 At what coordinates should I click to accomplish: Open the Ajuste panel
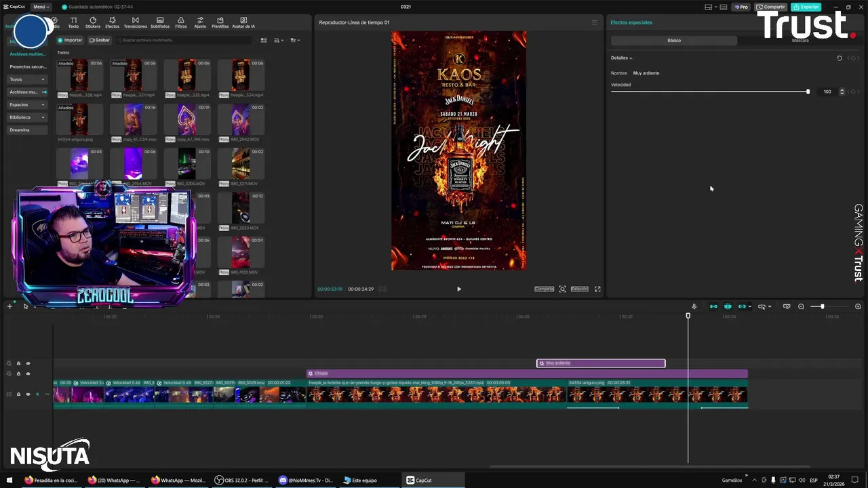[200, 22]
